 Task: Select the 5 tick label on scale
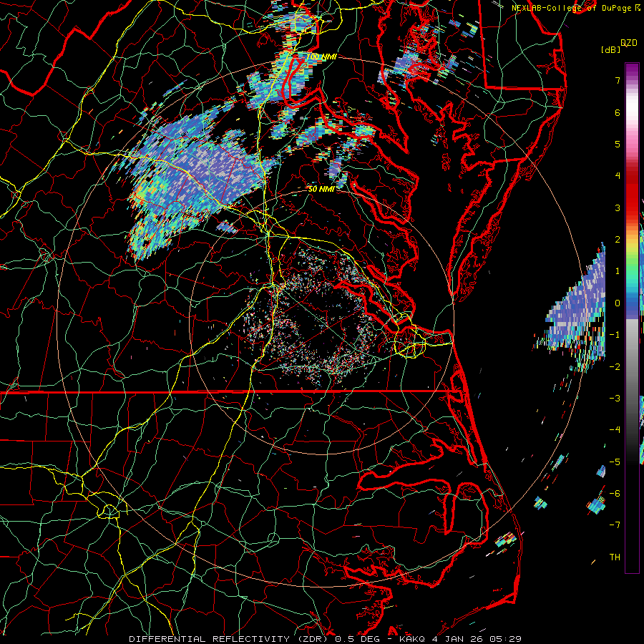click(618, 144)
